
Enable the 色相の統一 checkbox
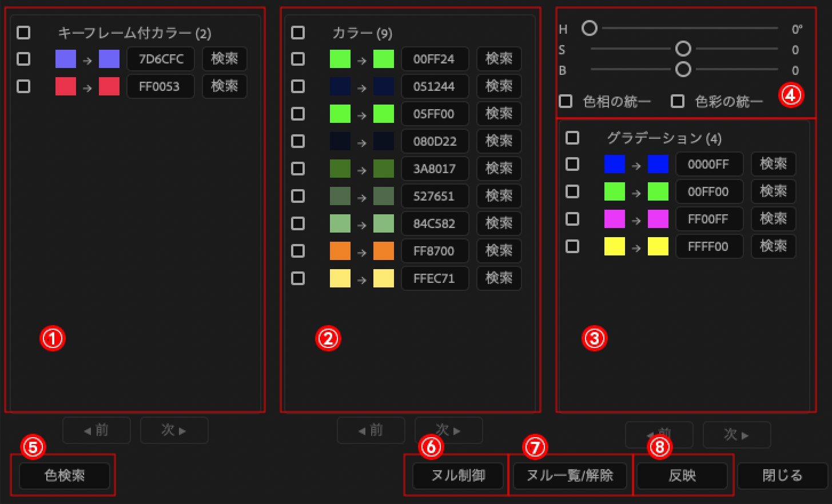566,102
